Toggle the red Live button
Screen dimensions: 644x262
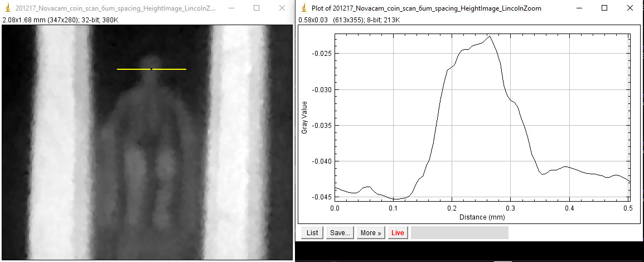(x=398, y=233)
